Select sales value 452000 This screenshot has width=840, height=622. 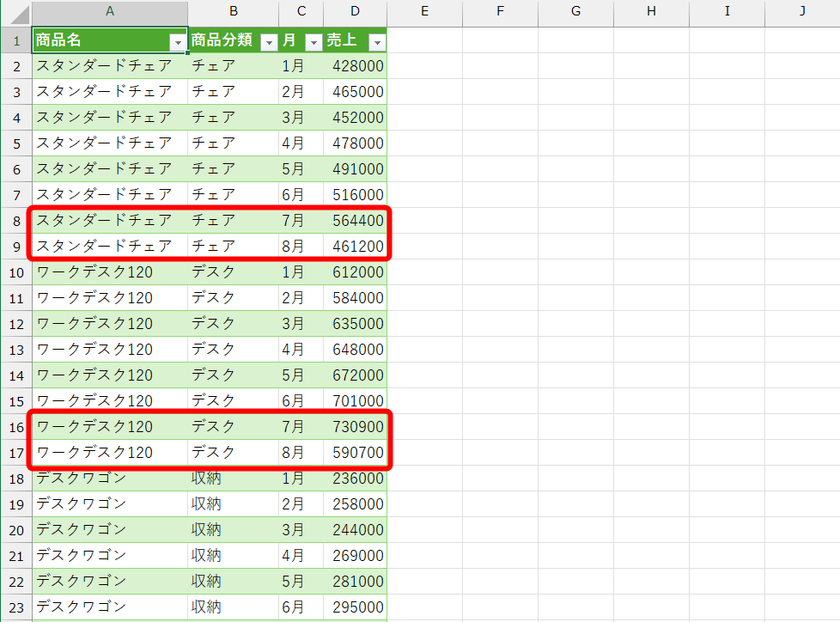(356, 118)
